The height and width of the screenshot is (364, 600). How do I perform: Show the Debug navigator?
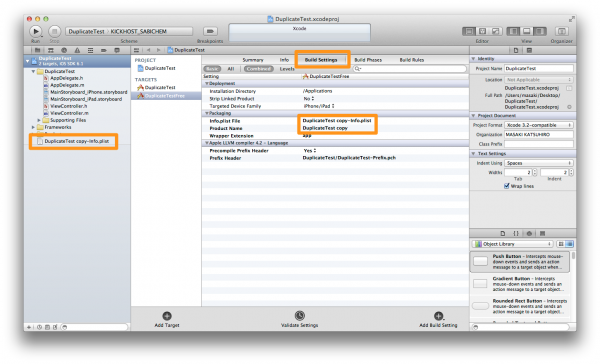[x=90, y=50]
